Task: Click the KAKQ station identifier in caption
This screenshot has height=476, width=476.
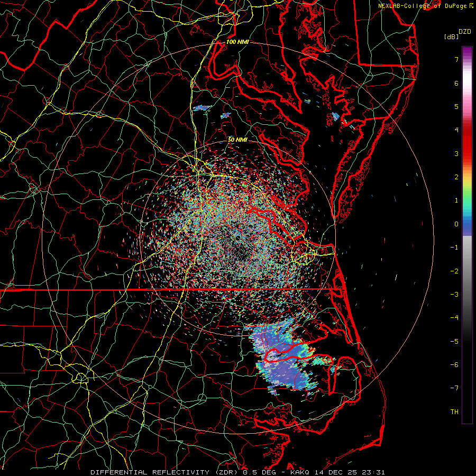Action: tap(300, 472)
